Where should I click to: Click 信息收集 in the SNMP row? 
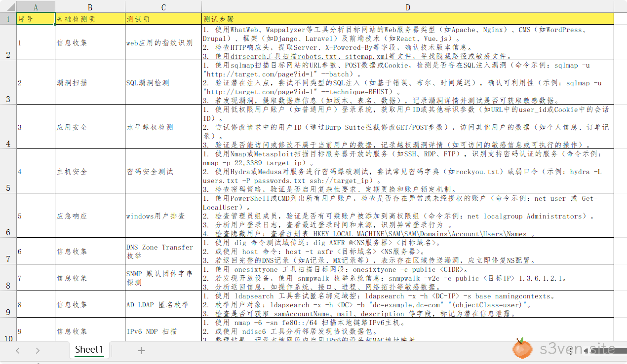90,278
